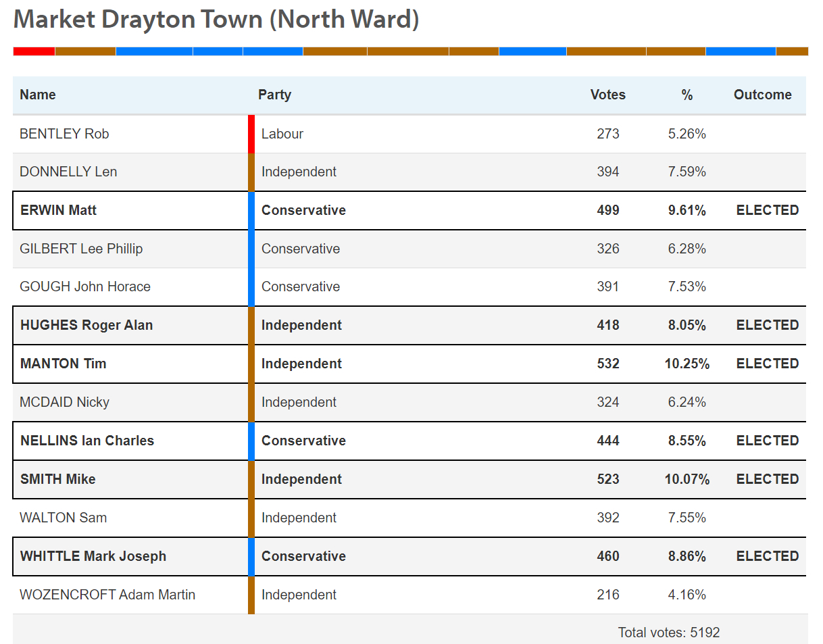
Task: Click candidate name DONNELLY Len
Action: (x=68, y=172)
